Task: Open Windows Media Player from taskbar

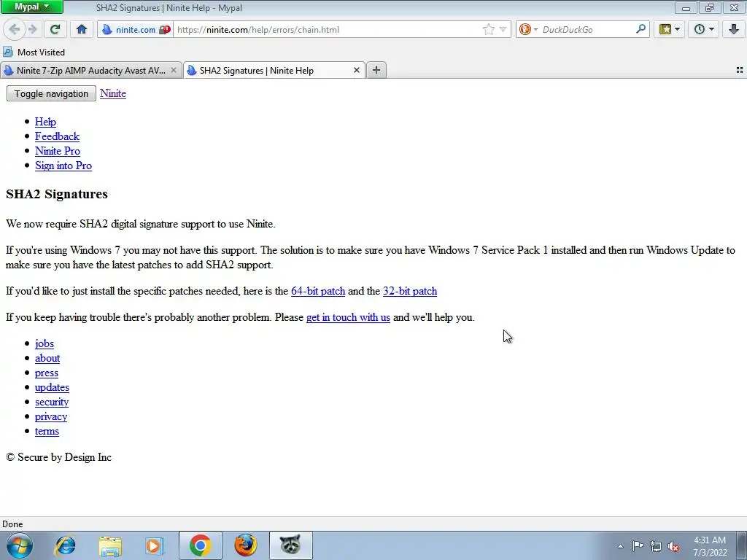Action: click(155, 545)
